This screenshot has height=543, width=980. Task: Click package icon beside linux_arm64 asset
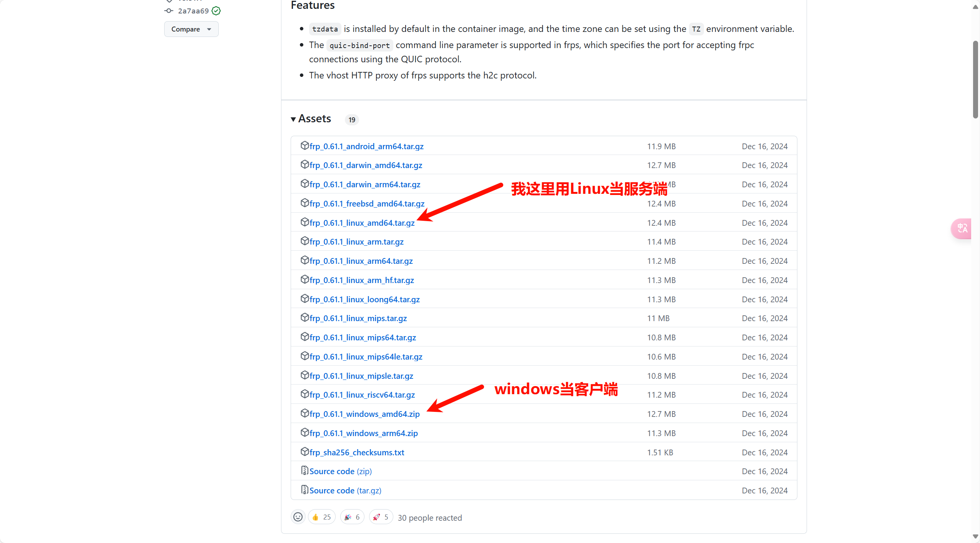click(304, 260)
